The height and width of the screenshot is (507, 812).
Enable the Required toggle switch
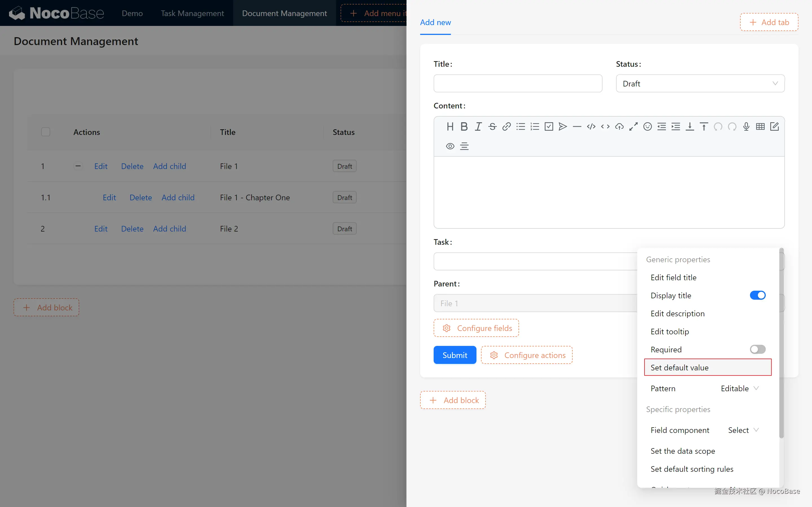tap(757, 349)
